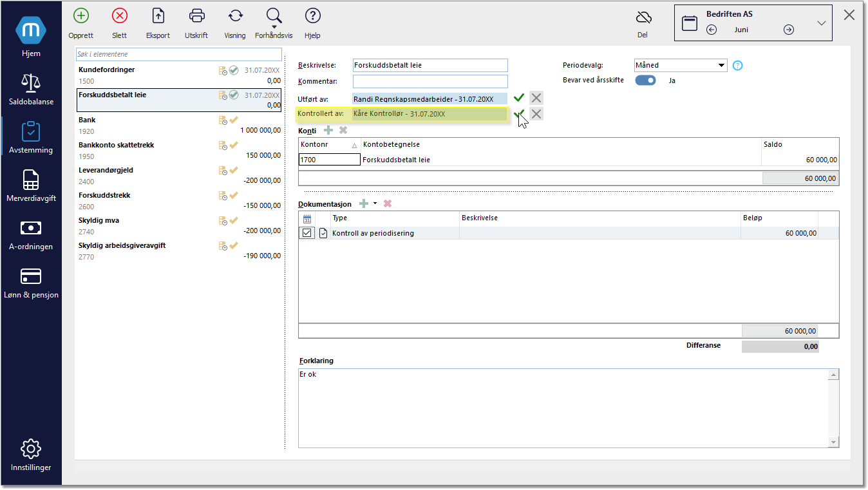Open Innstillinger gear in sidebar
The height and width of the screenshot is (490, 868).
tap(31, 455)
